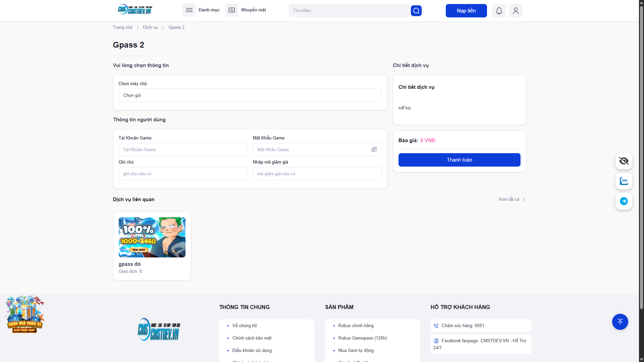Click the Thanh toán payment button
644x362 pixels.
coord(459,160)
